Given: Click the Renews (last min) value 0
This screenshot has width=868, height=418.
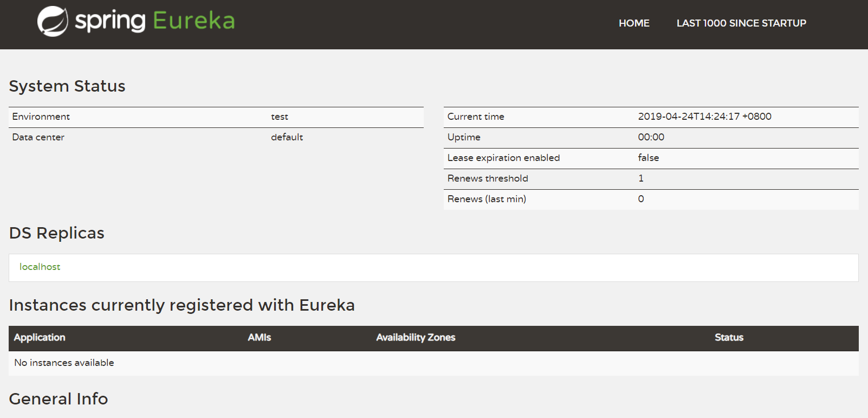Looking at the screenshot, I should (x=641, y=199).
